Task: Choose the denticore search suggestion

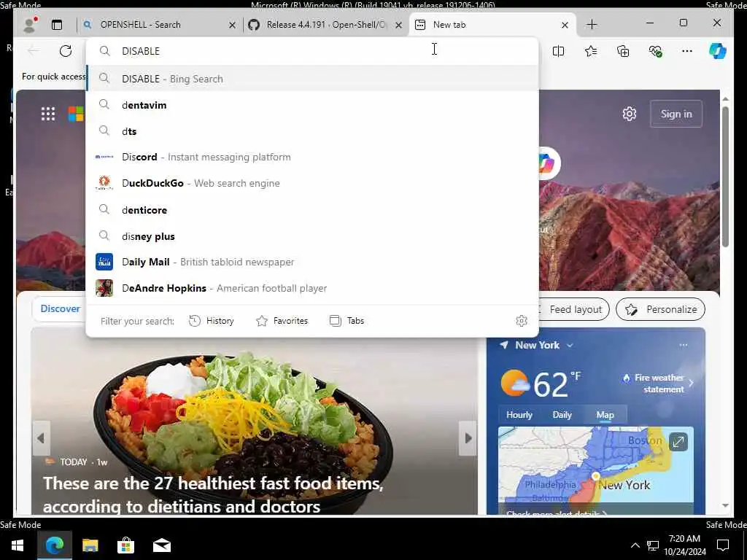Action: [x=312, y=210]
